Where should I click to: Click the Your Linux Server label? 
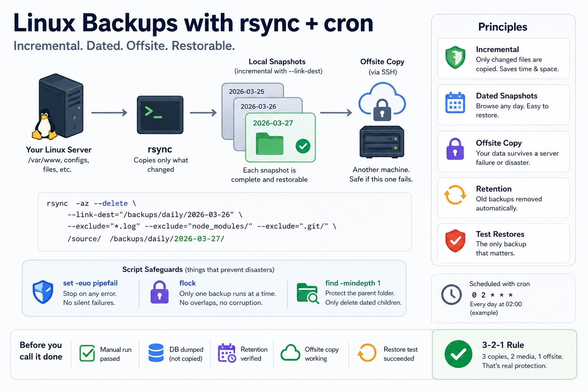pos(59,150)
